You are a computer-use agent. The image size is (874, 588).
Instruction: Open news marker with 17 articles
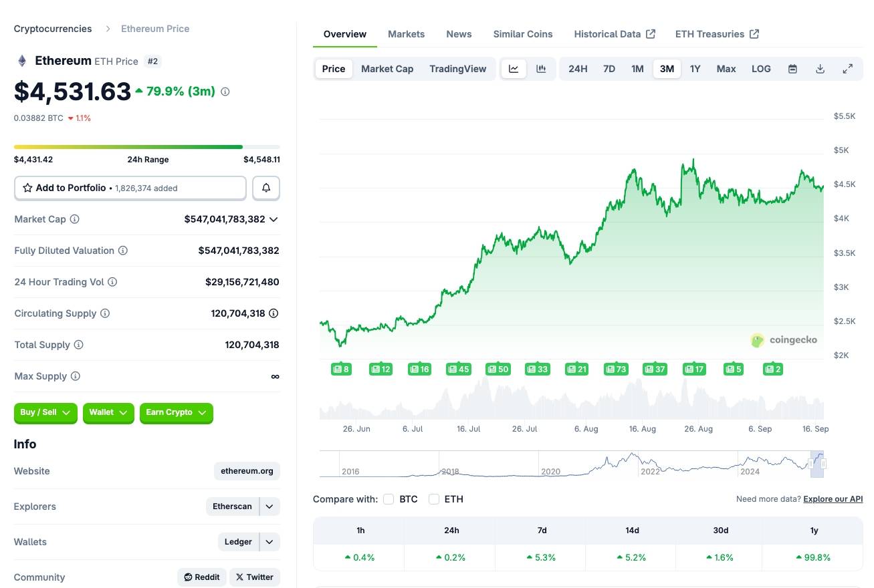[695, 369]
